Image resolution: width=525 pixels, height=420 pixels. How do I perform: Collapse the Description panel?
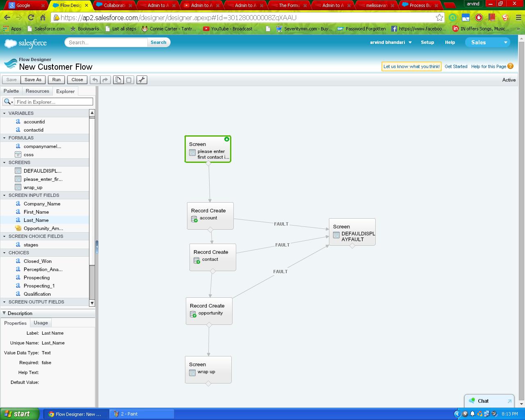pyautogui.click(x=4, y=313)
